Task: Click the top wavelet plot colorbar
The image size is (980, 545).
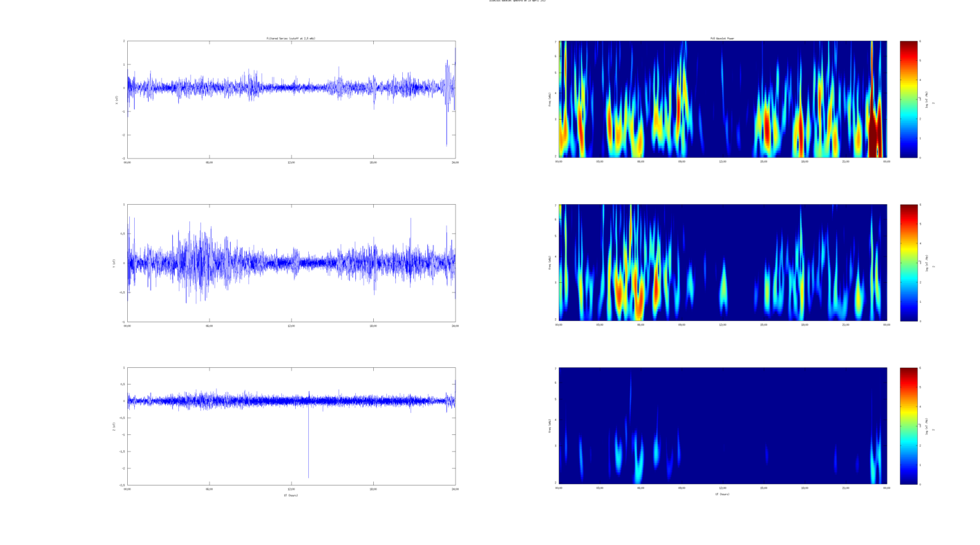Action: (909, 99)
